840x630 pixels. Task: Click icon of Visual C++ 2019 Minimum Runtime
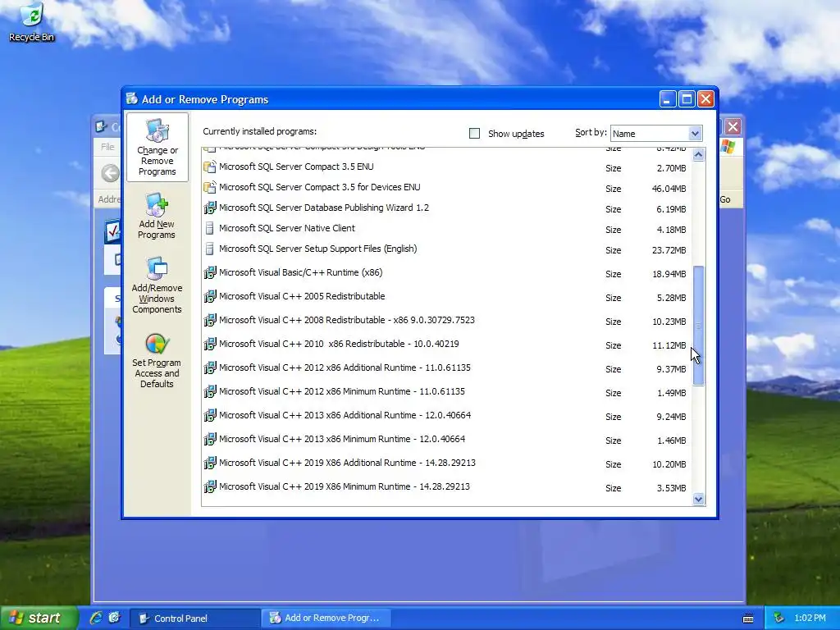click(209, 487)
